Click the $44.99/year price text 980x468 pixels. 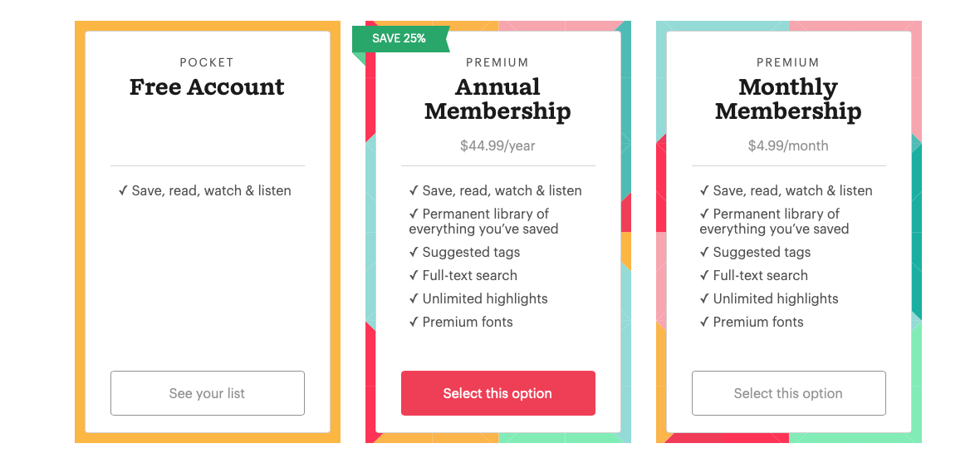pos(497,145)
